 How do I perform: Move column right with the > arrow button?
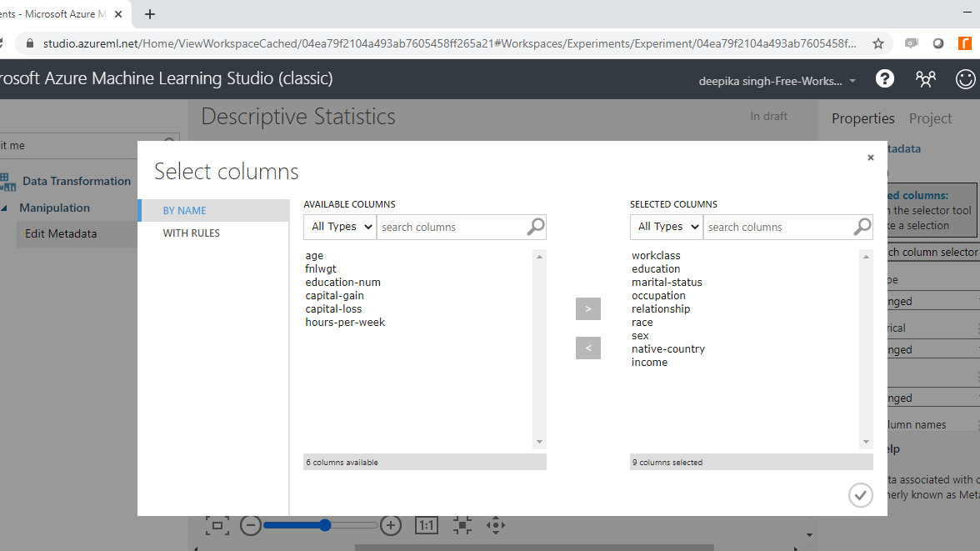(x=587, y=308)
